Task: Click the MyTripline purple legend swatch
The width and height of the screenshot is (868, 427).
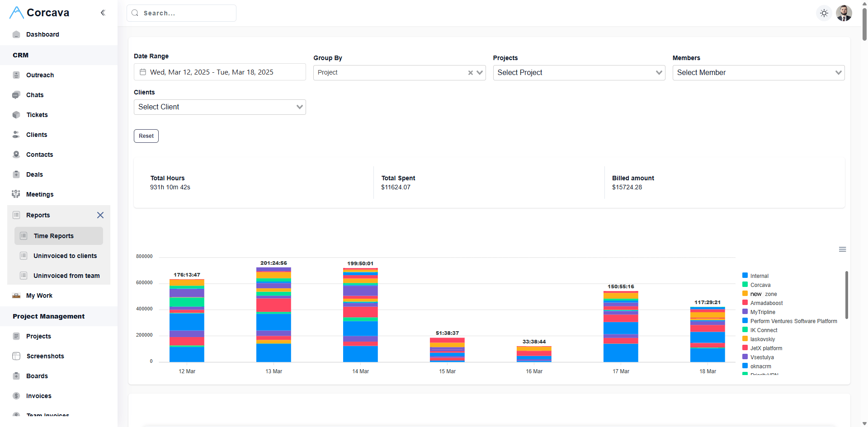Action: click(x=745, y=312)
